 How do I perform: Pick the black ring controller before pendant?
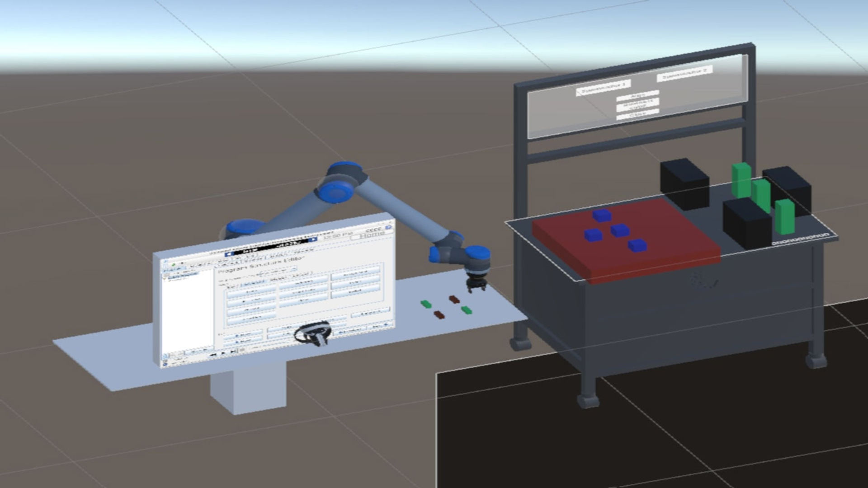(x=313, y=334)
